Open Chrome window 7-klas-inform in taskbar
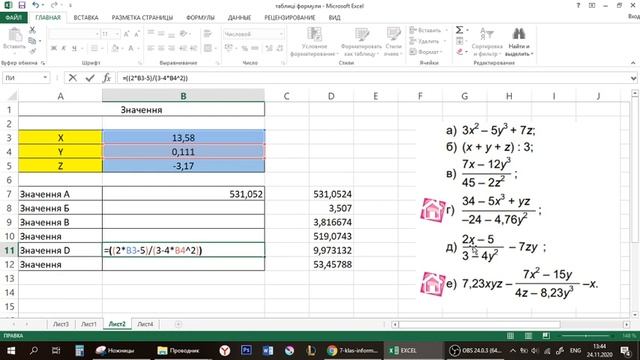The image size is (640, 360). click(353, 350)
